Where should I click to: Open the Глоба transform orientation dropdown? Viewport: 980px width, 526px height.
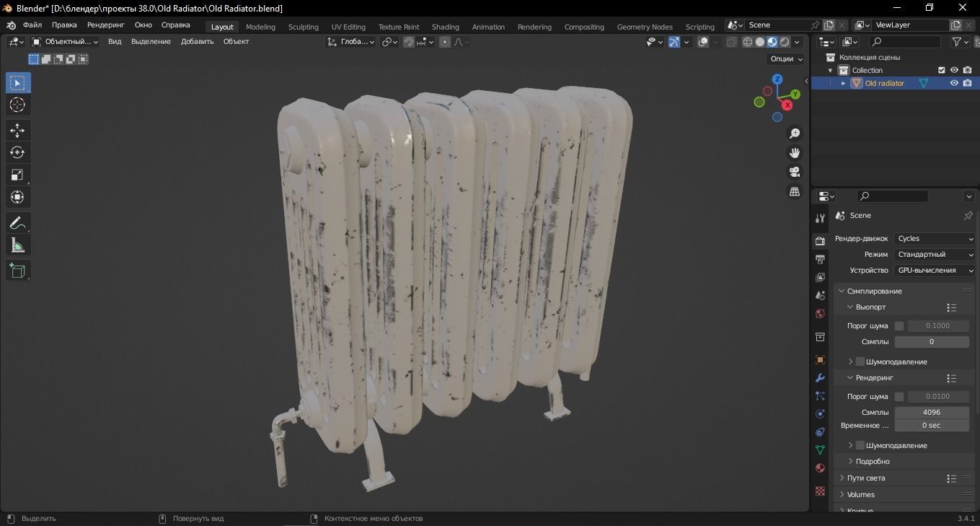pos(351,42)
